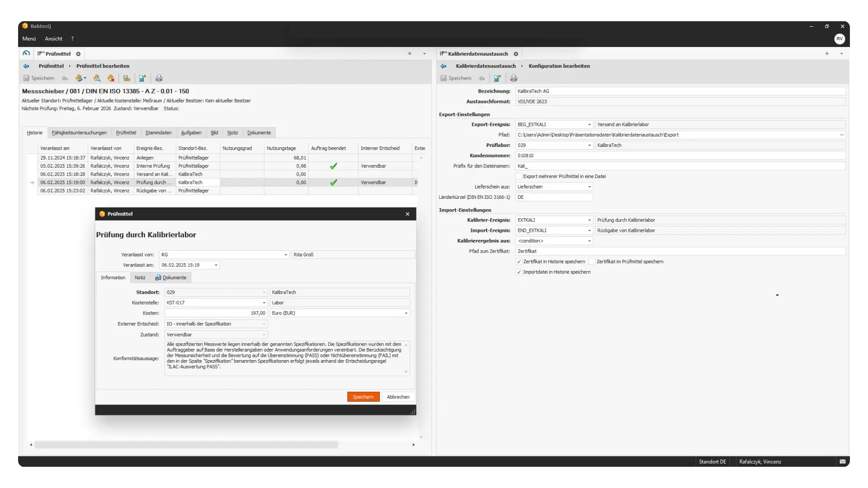Image resolution: width=868 pixels, height=488 pixels.
Task: Go back with the arrow in Kalibrierdatenaustausch pane
Action: tap(443, 66)
